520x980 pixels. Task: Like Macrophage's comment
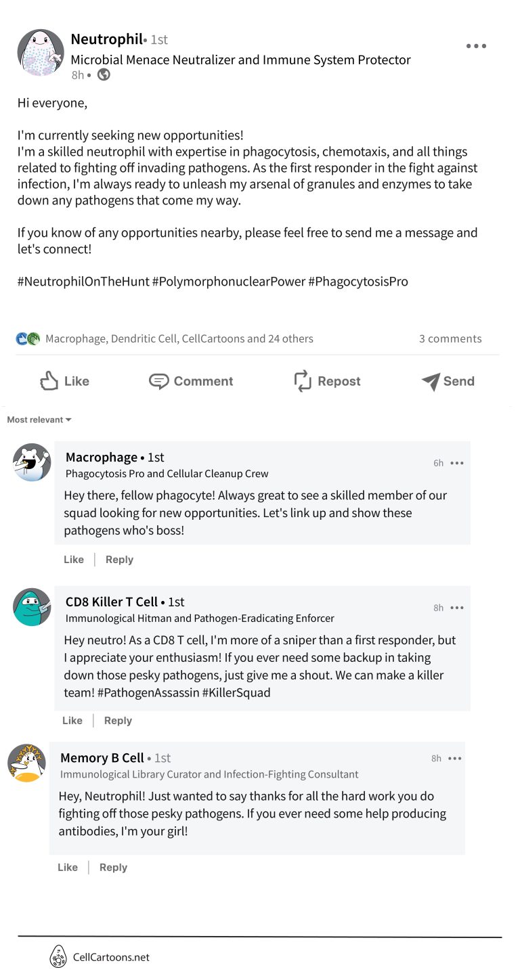[74, 560]
